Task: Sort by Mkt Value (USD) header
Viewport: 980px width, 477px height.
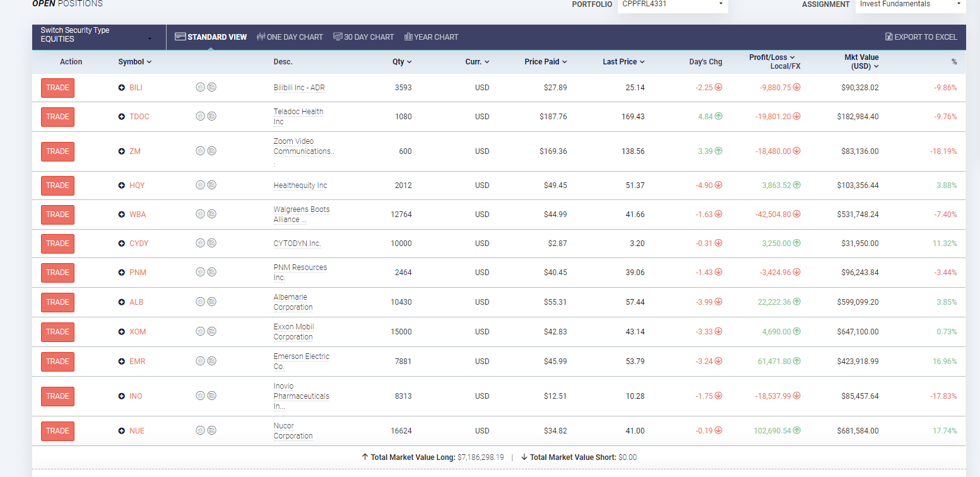Action: pyautogui.click(x=861, y=62)
